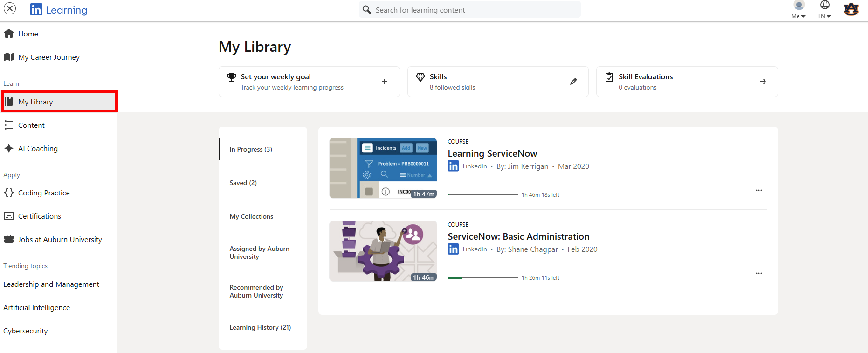This screenshot has height=353, width=868.
Task: Edit followed skills with pencil icon
Action: click(x=573, y=82)
